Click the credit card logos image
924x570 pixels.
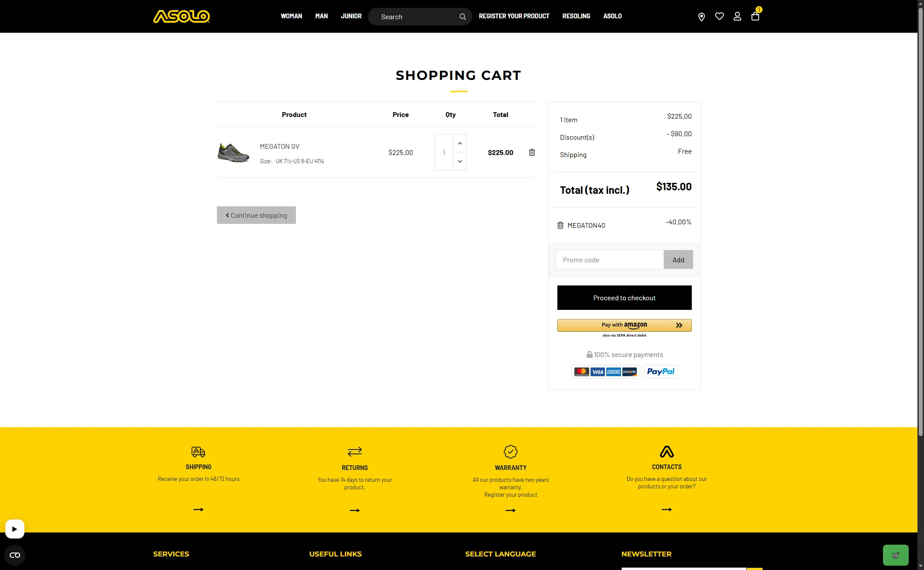tap(606, 372)
